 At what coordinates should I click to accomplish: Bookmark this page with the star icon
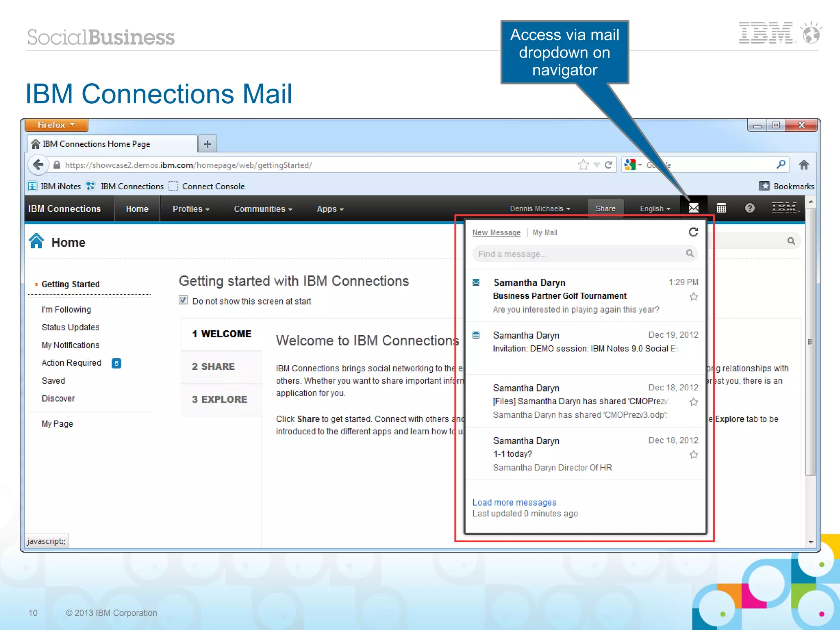tap(583, 165)
